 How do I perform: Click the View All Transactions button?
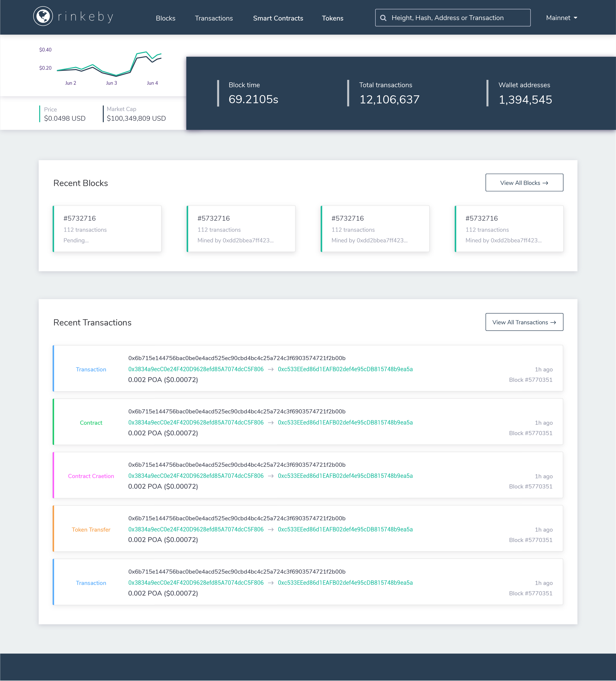click(x=524, y=322)
